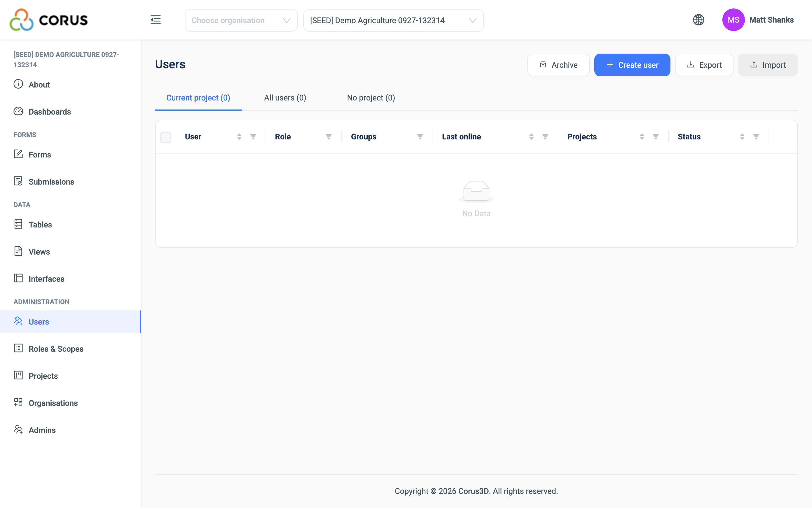Sort by the Projects column
Image resolution: width=812 pixels, height=508 pixels.
641,136
